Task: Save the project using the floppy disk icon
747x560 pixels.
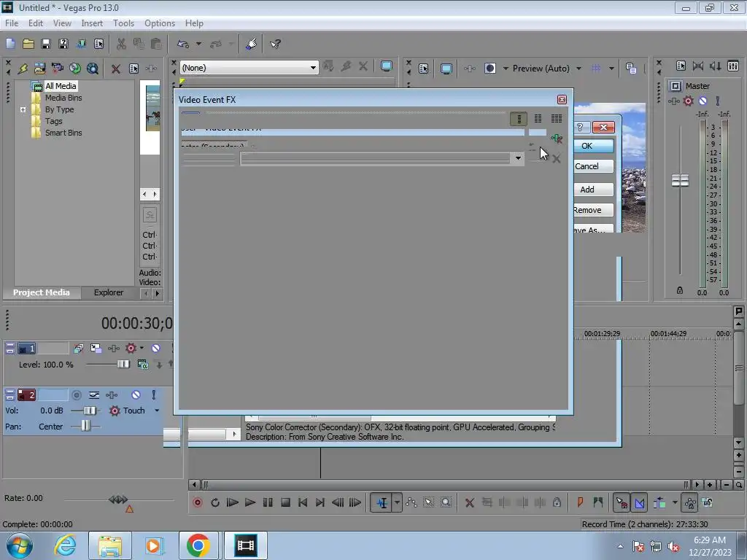Action: [x=46, y=44]
